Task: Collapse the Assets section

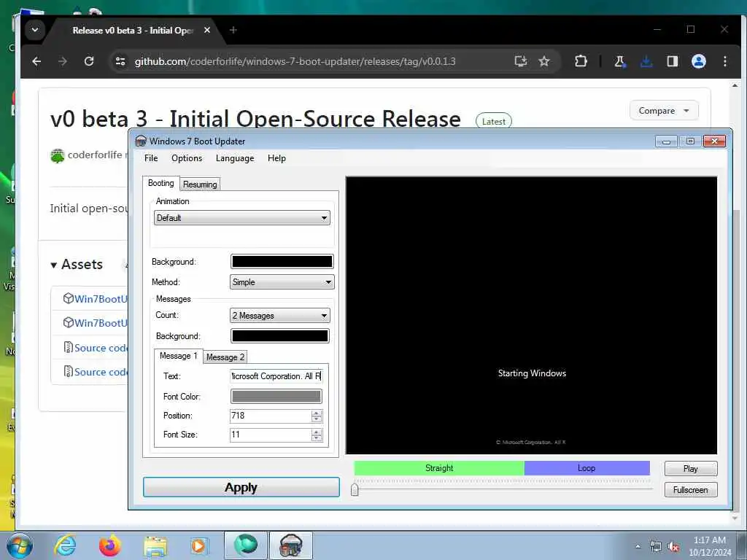Action: 77,264
